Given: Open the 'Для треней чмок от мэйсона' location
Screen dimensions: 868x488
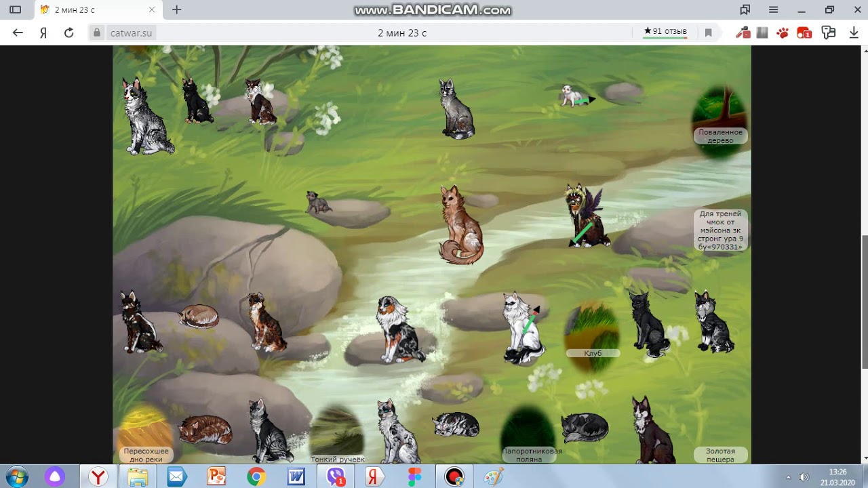Looking at the screenshot, I should (x=720, y=230).
